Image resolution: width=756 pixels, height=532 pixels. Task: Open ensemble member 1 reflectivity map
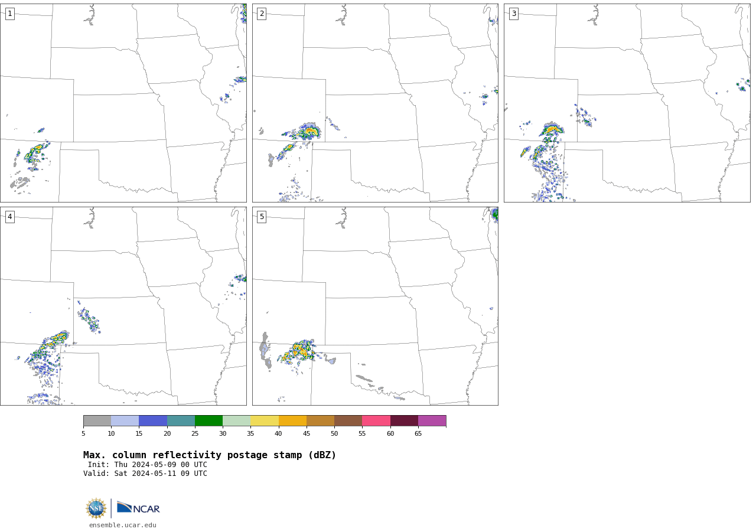tap(123, 103)
